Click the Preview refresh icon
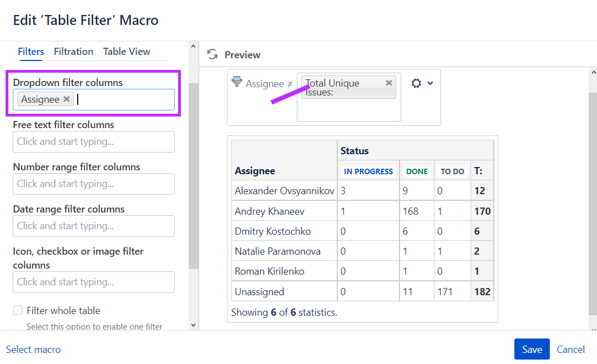Screen dimensions: 597x364 [213, 54]
